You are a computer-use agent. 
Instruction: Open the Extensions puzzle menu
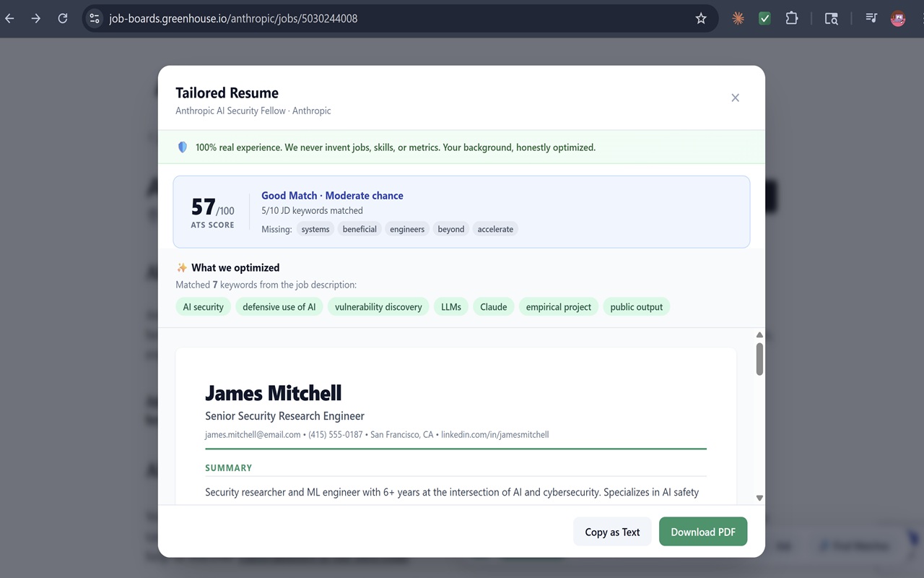792,19
